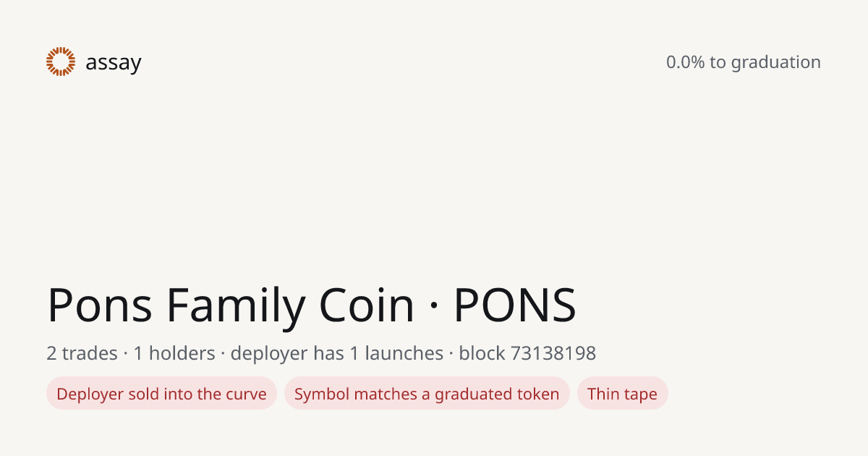Image resolution: width=868 pixels, height=456 pixels.
Task: Click the dot between holders and deployer
Action: 223,354
